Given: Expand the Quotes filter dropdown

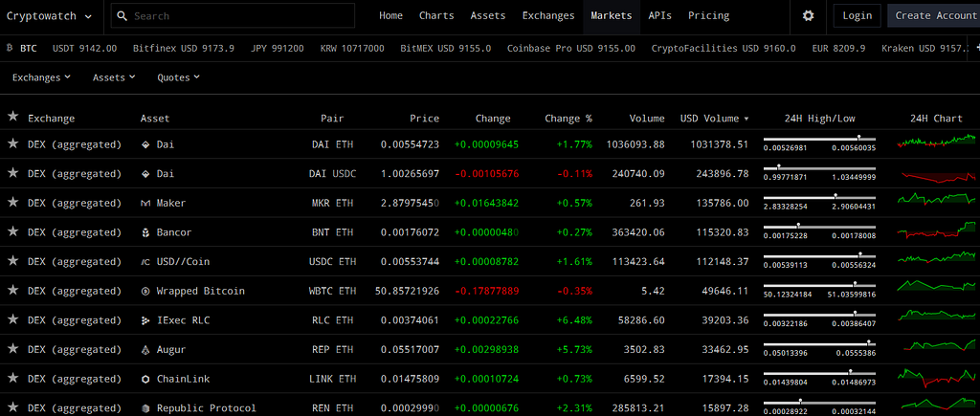Looking at the screenshot, I should [178, 77].
